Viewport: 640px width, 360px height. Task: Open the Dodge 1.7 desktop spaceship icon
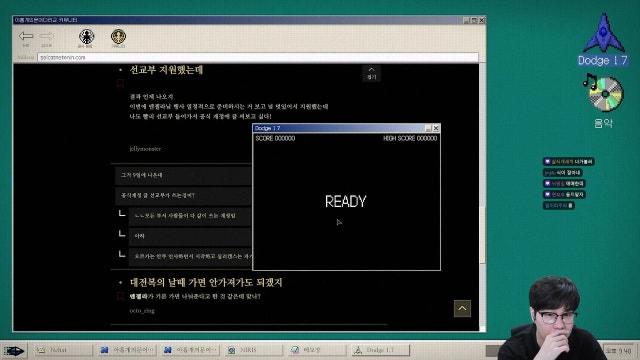point(603,39)
